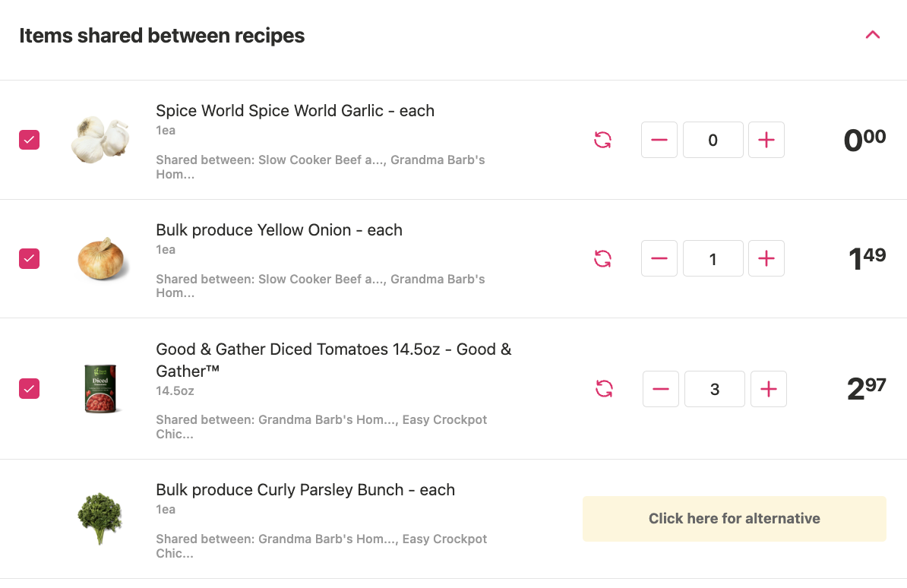
Task: Swap the Yellow Onion item
Action: pyautogui.click(x=602, y=258)
